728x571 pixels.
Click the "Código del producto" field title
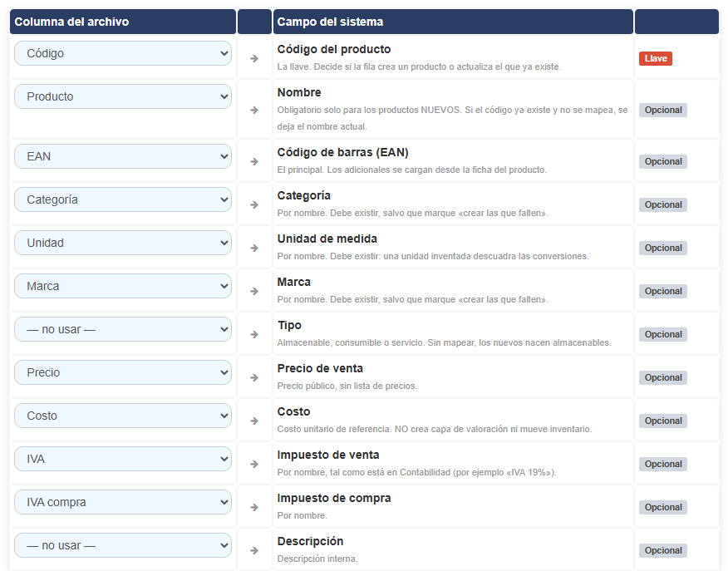pos(334,49)
